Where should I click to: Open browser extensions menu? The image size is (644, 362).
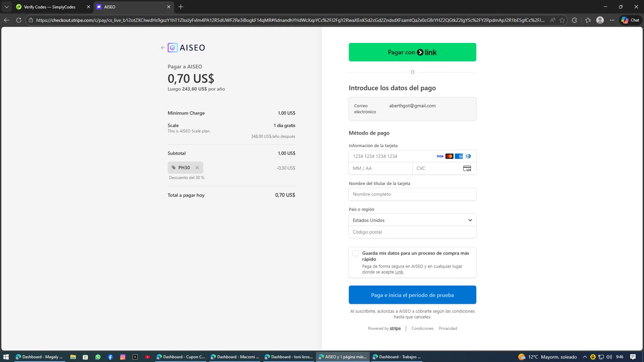point(574,20)
